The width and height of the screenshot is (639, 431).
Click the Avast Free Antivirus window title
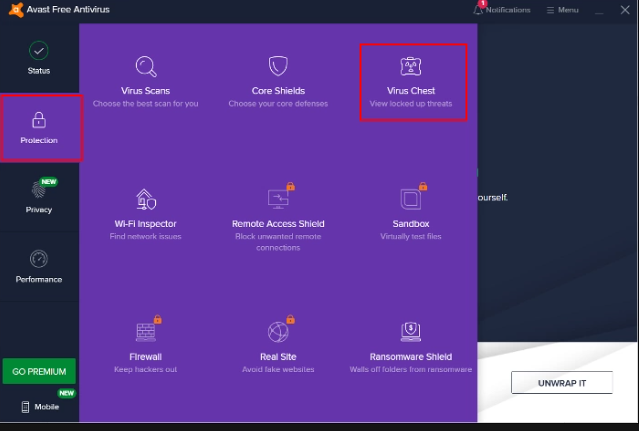click(68, 9)
